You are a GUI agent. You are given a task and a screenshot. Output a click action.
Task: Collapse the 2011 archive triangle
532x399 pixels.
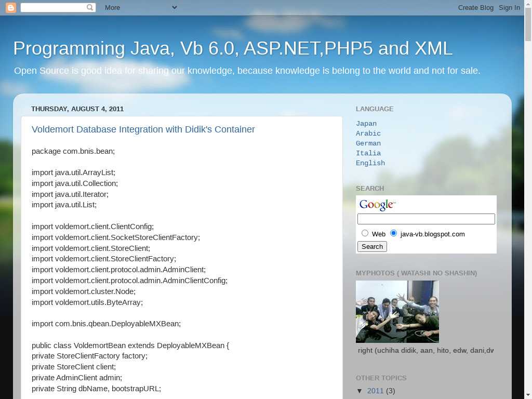pyautogui.click(x=360, y=391)
